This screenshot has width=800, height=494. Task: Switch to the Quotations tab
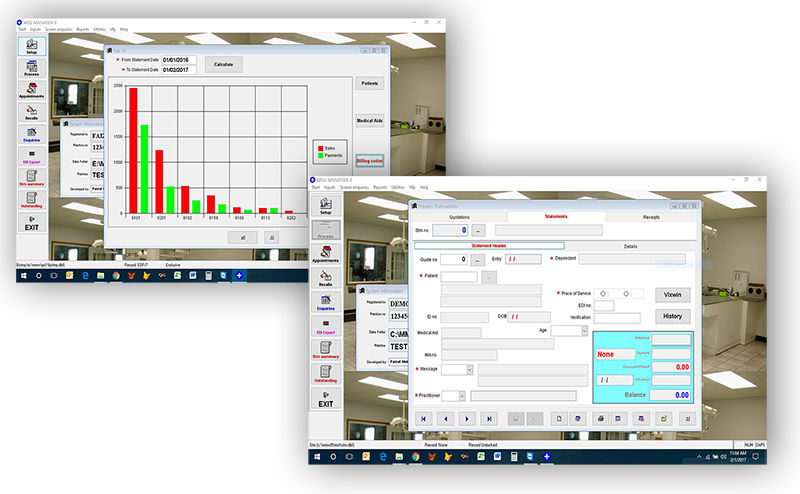[459, 216]
